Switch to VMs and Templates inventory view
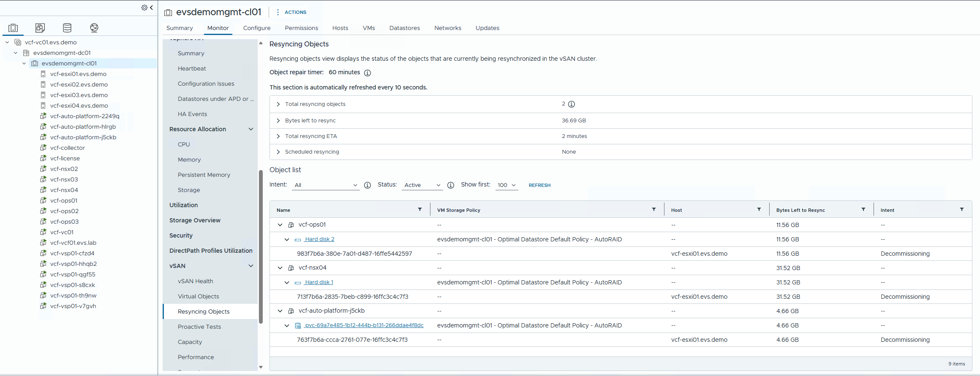The height and width of the screenshot is (376, 980). (x=40, y=28)
